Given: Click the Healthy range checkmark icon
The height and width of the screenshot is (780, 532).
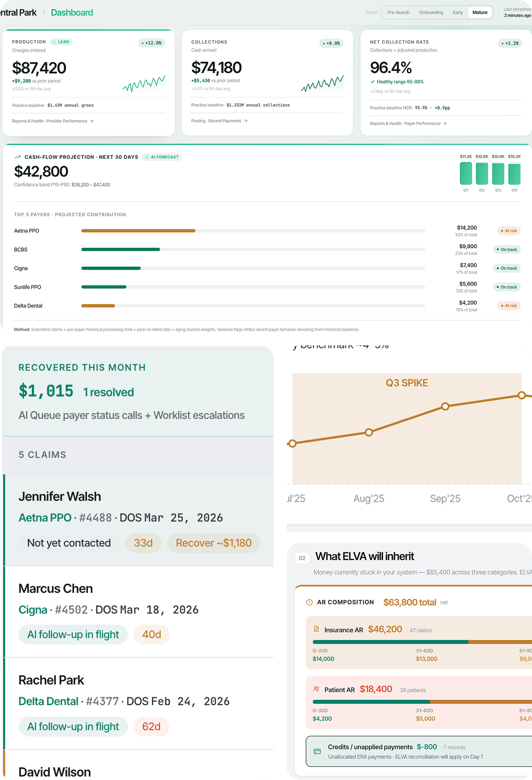Looking at the screenshot, I should [x=373, y=82].
